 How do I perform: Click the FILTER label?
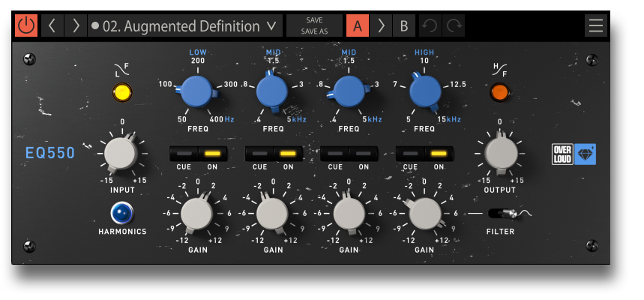coord(500,231)
